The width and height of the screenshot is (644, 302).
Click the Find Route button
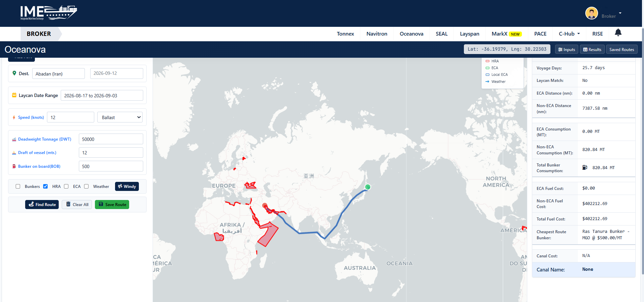(42, 205)
